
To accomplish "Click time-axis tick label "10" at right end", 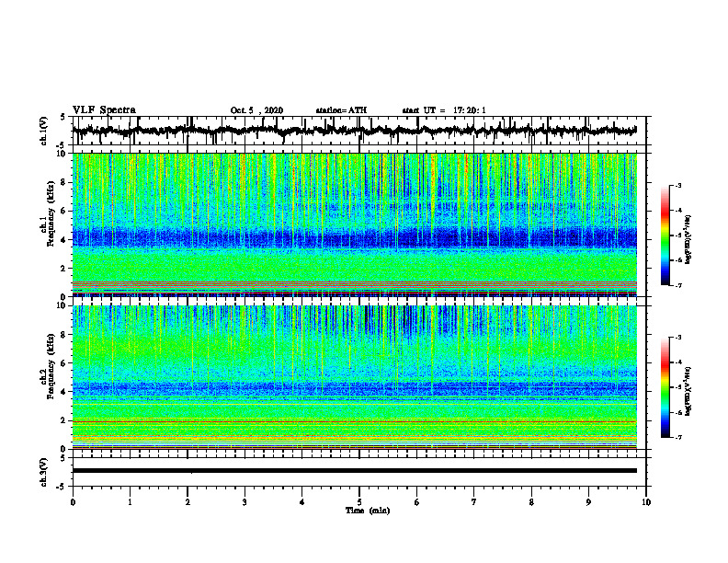I will click(646, 502).
